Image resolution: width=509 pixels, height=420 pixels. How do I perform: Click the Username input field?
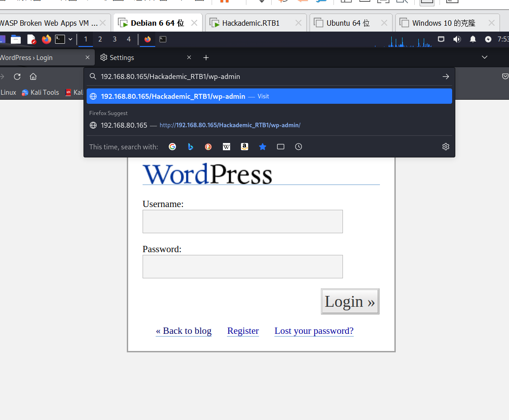pyautogui.click(x=242, y=222)
